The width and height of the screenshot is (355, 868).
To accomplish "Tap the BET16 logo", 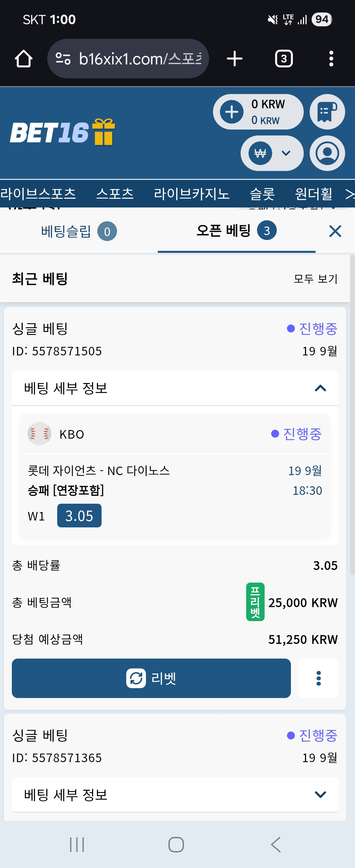I will (x=63, y=132).
